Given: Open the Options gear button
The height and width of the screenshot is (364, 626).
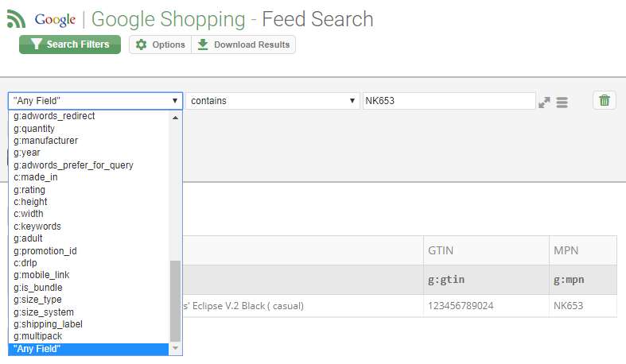Looking at the screenshot, I should 160,45.
